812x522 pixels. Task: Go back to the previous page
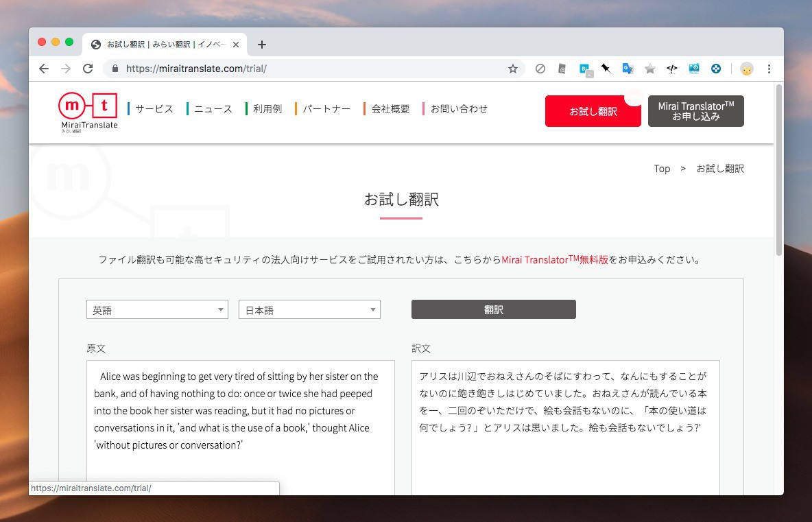click(44, 69)
